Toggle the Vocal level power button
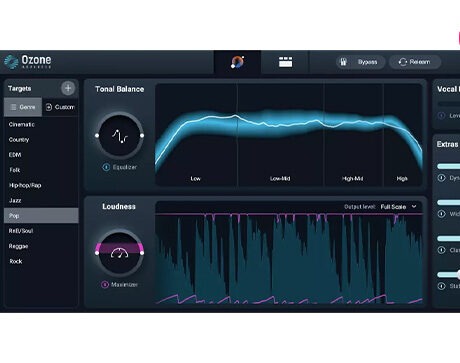This screenshot has height=363, width=460. coord(442,116)
